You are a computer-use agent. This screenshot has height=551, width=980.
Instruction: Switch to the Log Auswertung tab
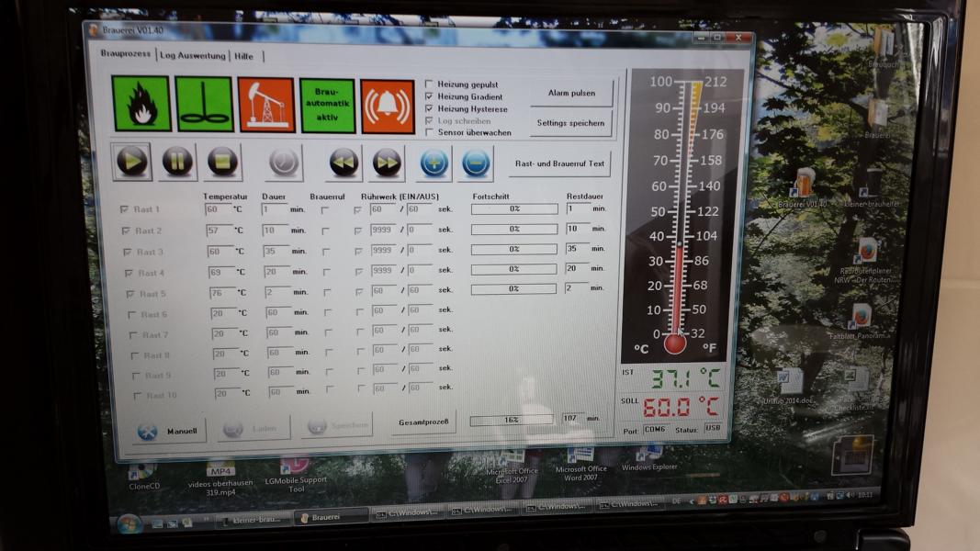coord(192,56)
